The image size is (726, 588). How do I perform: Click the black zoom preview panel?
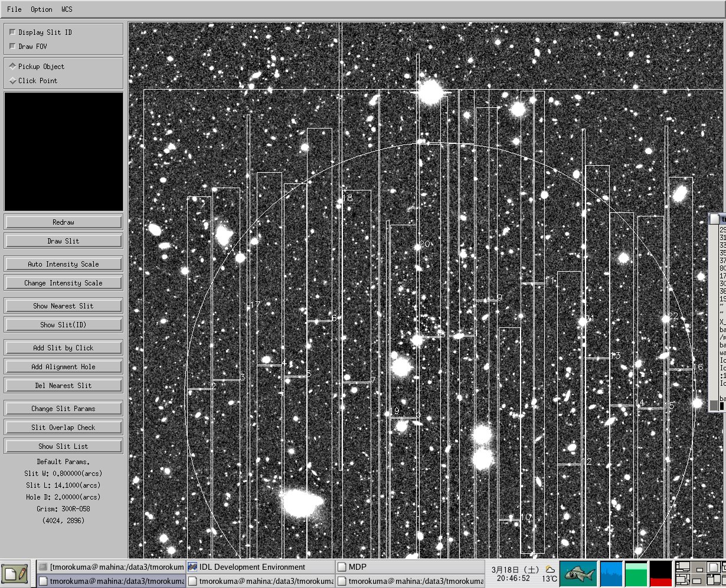[64, 152]
